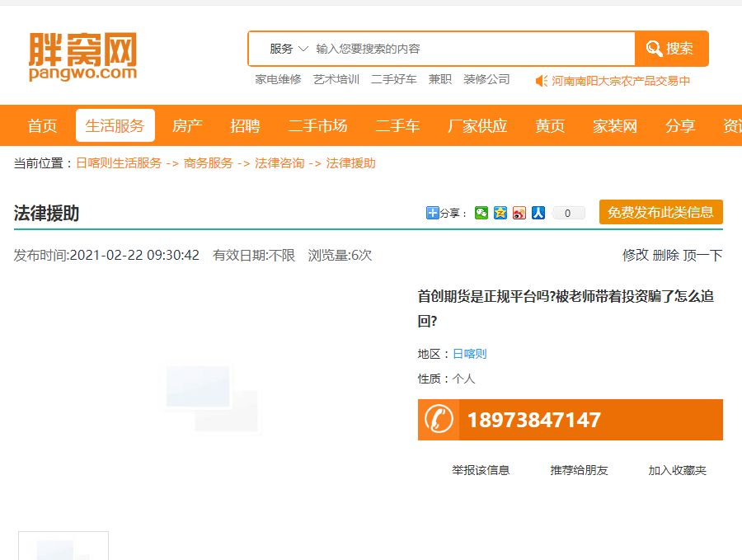Click the 日喀则生活服务 breadcrumb
The width and height of the screenshot is (742, 560).
tap(119, 163)
